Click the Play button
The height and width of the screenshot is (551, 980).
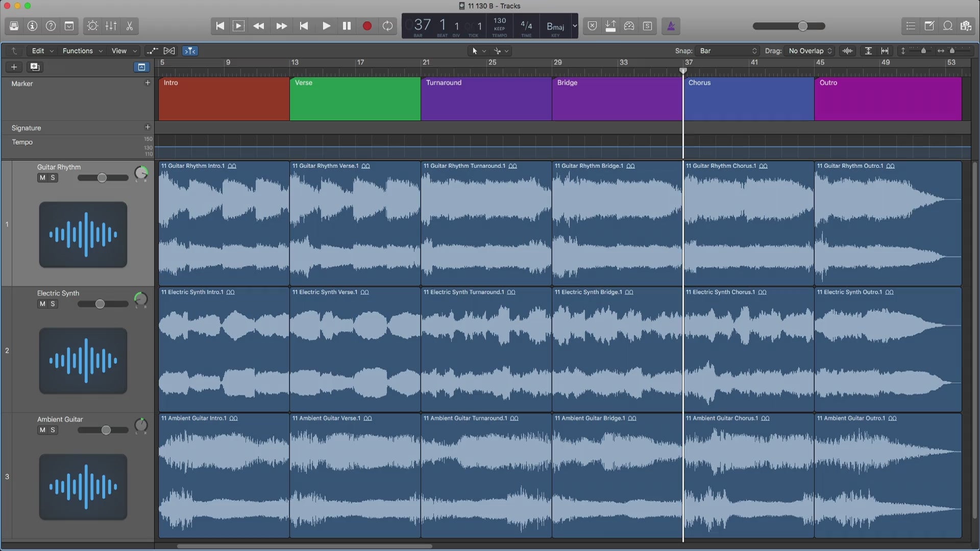[326, 26]
